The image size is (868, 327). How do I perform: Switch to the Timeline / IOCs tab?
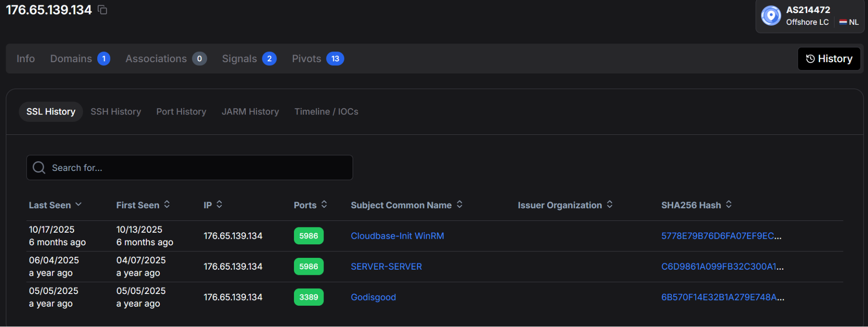click(326, 112)
